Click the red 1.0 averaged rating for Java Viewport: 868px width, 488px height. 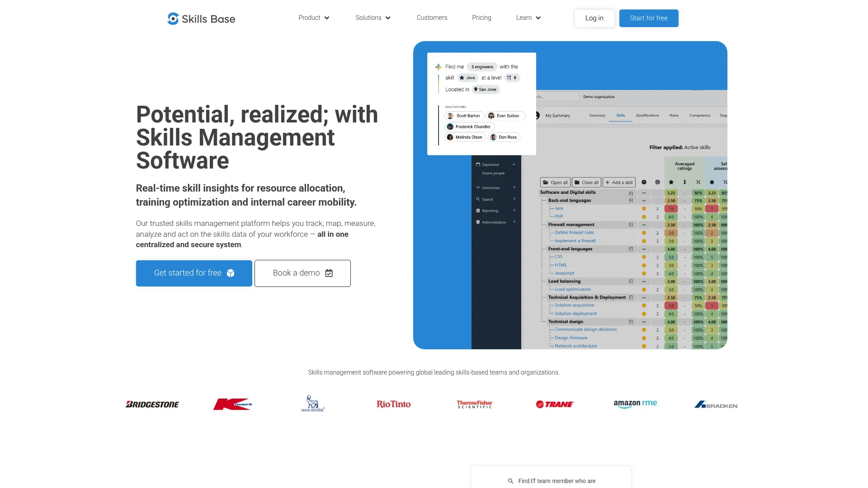(x=671, y=209)
